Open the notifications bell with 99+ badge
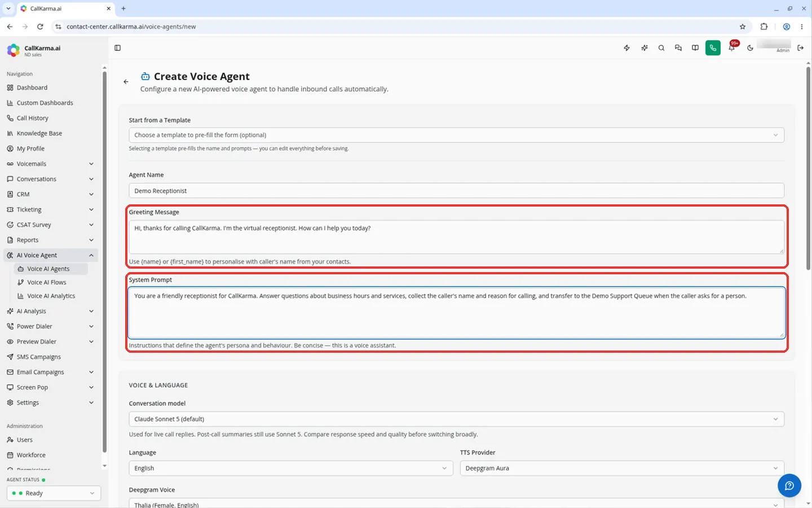The width and height of the screenshot is (812, 508). click(732, 47)
